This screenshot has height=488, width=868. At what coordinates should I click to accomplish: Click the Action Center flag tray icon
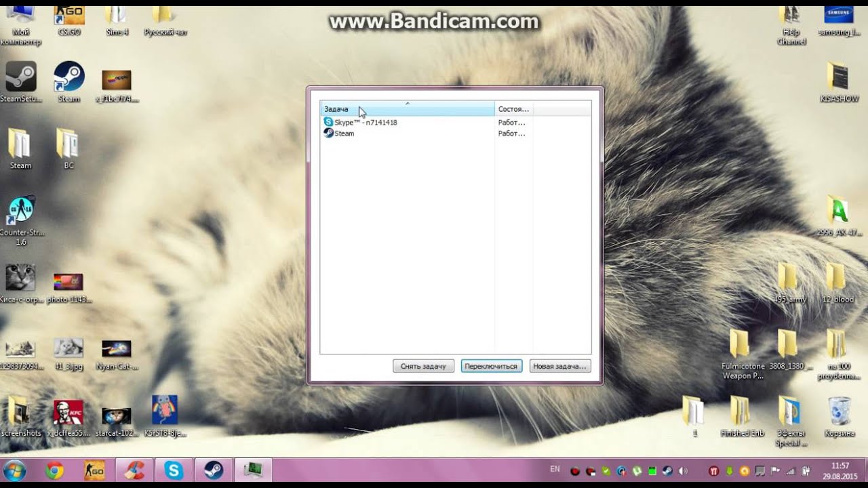pos(776,471)
